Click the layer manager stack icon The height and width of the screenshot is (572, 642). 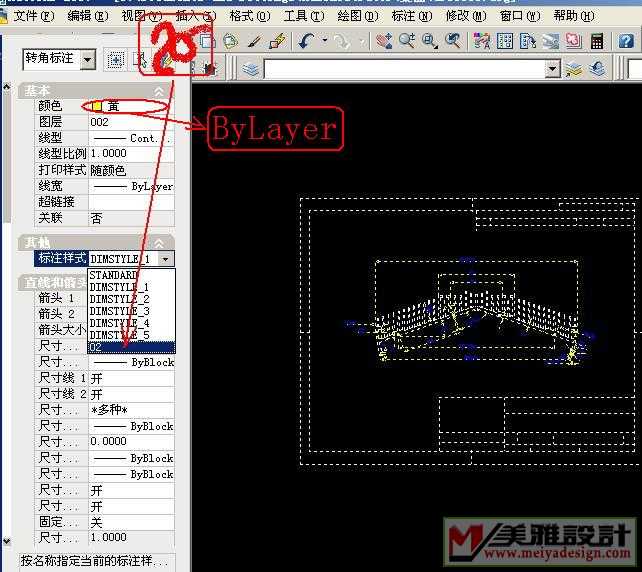coord(250,68)
